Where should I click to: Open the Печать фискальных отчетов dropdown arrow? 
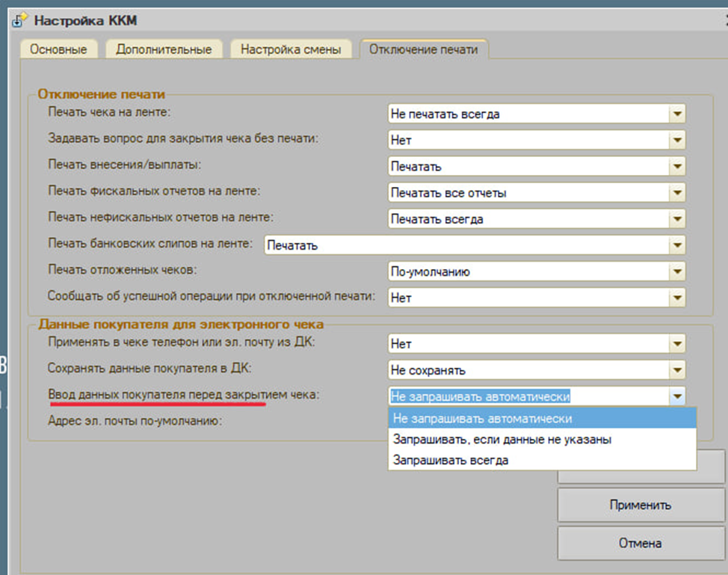tap(676, 193)
